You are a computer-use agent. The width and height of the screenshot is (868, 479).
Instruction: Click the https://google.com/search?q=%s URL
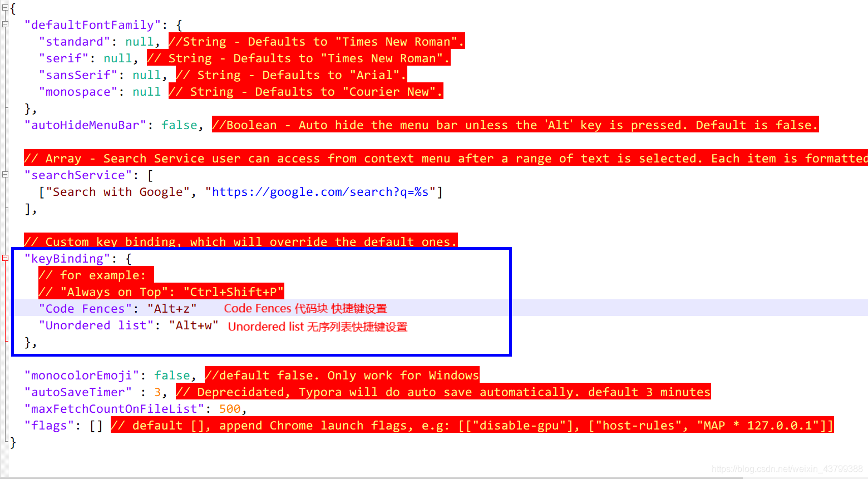click(x=320, y=192)
